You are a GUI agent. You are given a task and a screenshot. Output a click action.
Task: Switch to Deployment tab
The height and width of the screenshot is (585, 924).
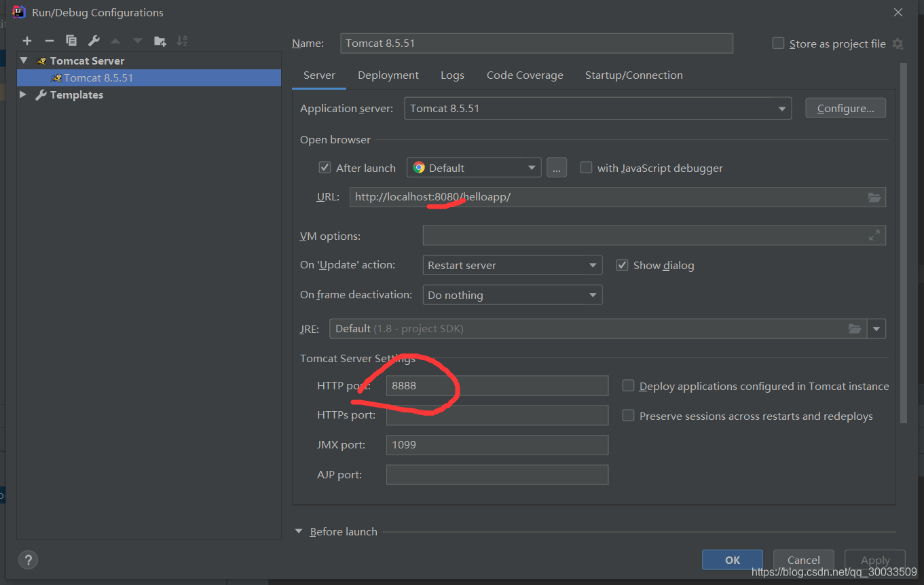click(388, 75)
